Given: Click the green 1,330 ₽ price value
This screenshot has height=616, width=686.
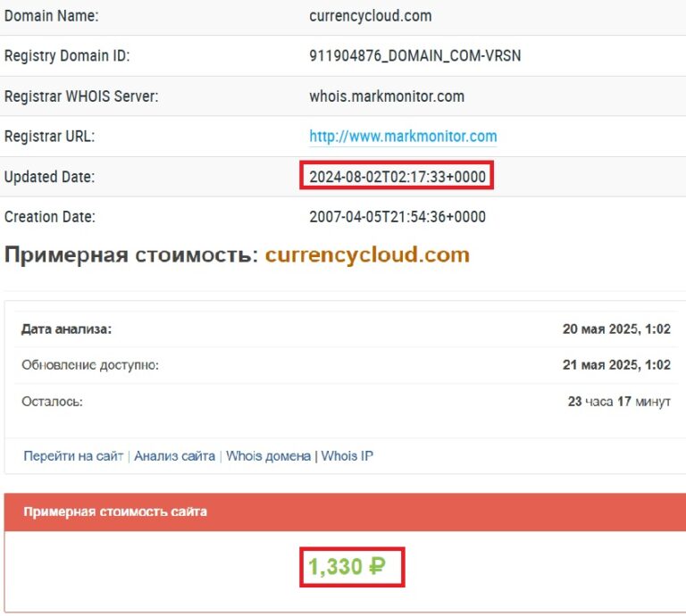Looking at the screenshot, I should (347, 566).
